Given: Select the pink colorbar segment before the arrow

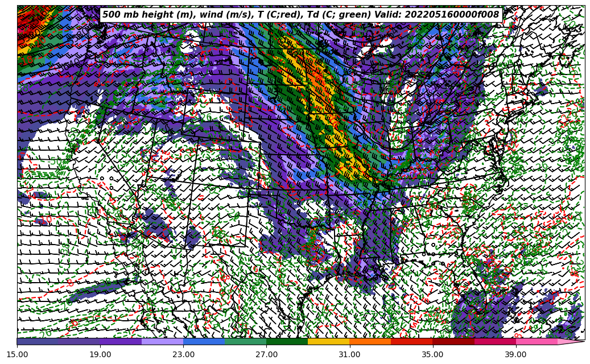Looking at the screenshot, I should coord(536,342).
